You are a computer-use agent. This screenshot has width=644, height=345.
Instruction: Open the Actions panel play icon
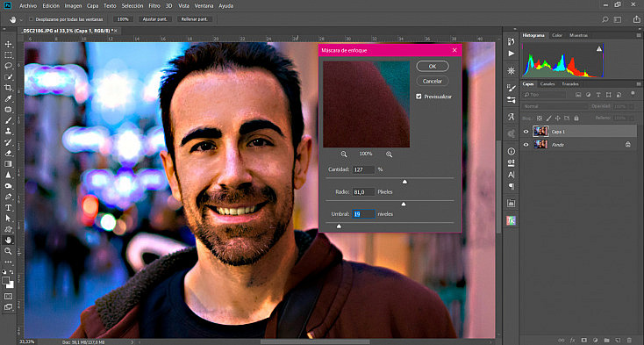[511, 54]
